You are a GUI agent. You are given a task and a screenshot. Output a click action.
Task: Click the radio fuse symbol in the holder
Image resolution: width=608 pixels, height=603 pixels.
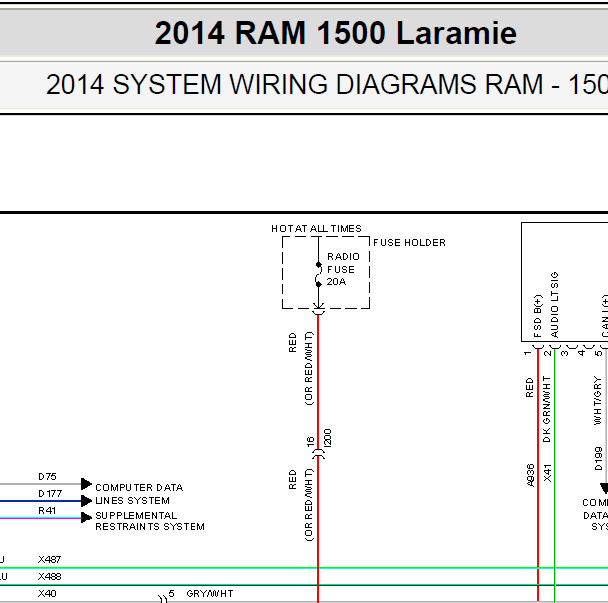[318, 275]
